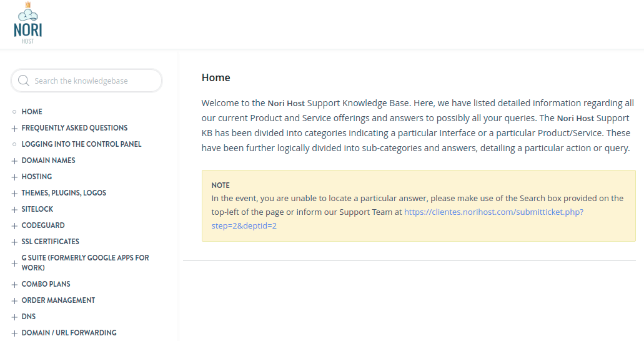The width and height of the screenshot is (644, 341).
Task: Open Frequently Asked Questions category
Action: 74,128
